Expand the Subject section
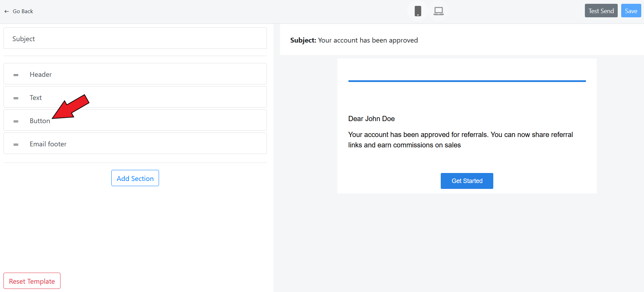 click(x=135, y=38)
